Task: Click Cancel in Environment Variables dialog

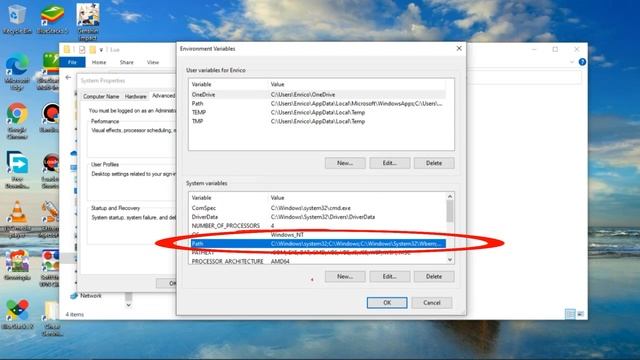Action: 432,302
